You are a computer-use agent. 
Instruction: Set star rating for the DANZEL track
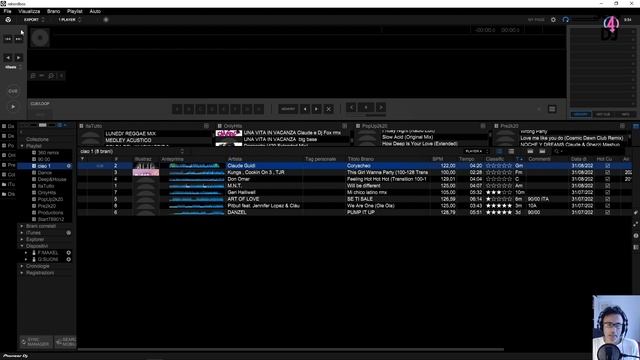click(x=499, y=212)
